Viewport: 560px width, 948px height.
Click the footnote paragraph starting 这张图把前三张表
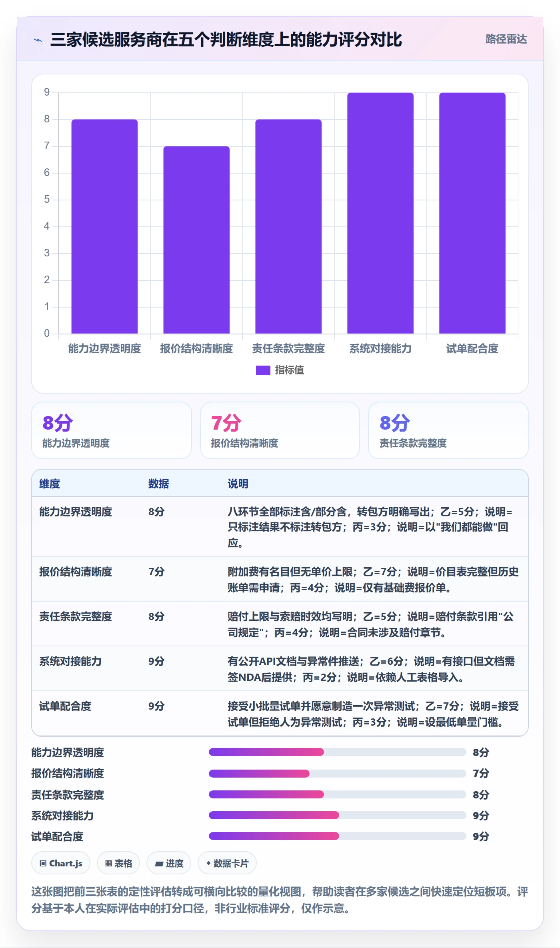tap(280, 900)
